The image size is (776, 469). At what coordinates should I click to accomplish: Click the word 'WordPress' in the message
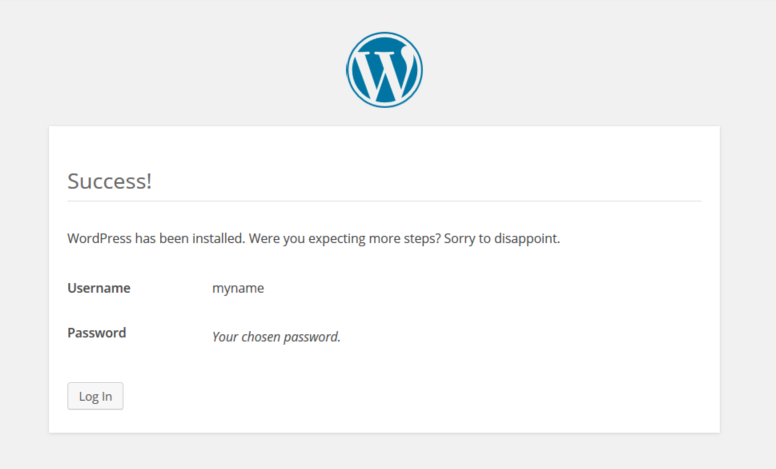click(99, 239)
